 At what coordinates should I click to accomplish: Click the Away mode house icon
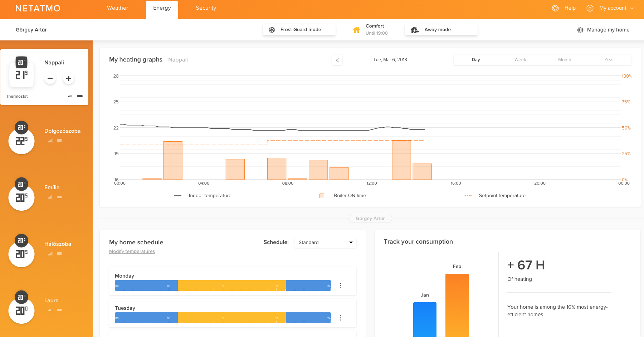pos(415,30)
